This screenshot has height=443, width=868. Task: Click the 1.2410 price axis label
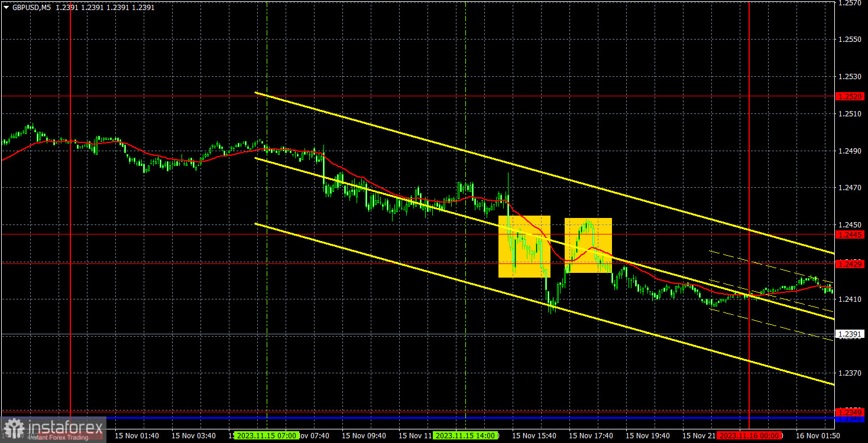(850, 299)
